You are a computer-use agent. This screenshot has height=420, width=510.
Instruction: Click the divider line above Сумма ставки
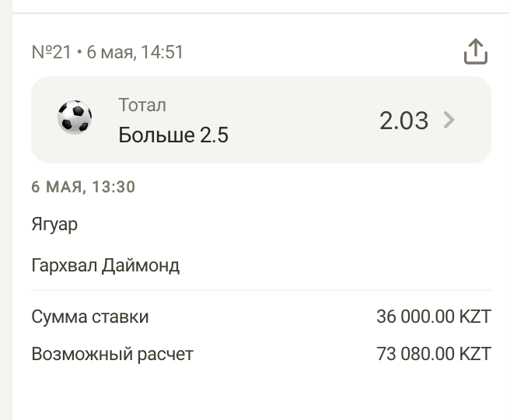pos(261,290)
